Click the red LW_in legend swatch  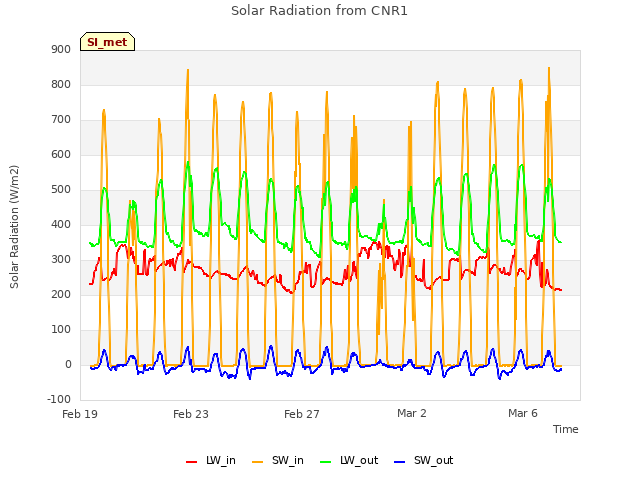point(191,462)
